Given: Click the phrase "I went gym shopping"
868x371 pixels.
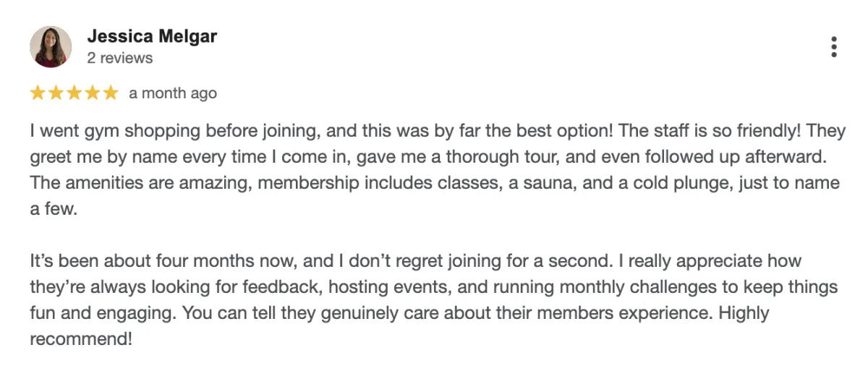Looking at the screenshot, I should point(102,132).
